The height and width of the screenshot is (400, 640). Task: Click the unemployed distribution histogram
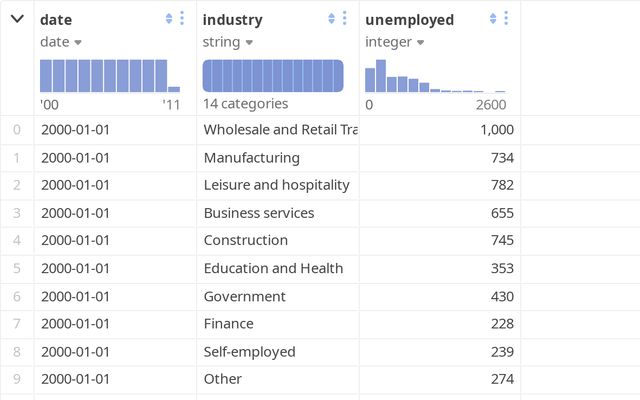pos(435,76)
